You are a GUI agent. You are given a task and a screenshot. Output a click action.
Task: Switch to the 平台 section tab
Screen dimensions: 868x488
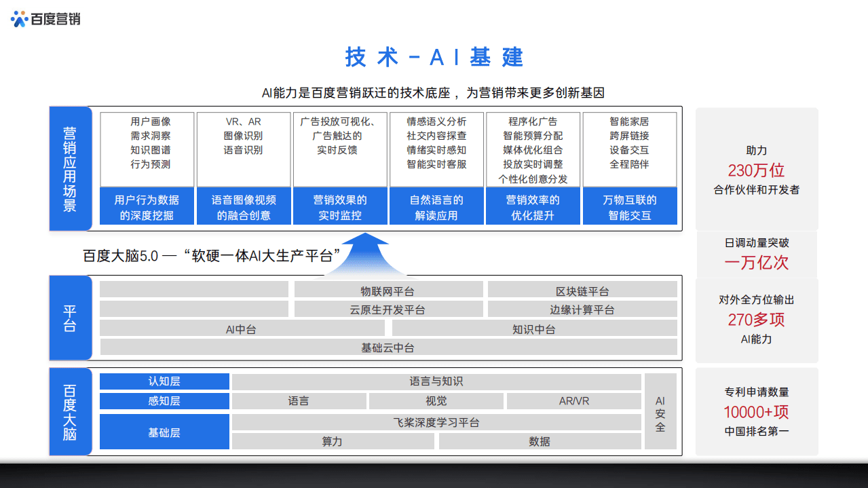point(71,318)
